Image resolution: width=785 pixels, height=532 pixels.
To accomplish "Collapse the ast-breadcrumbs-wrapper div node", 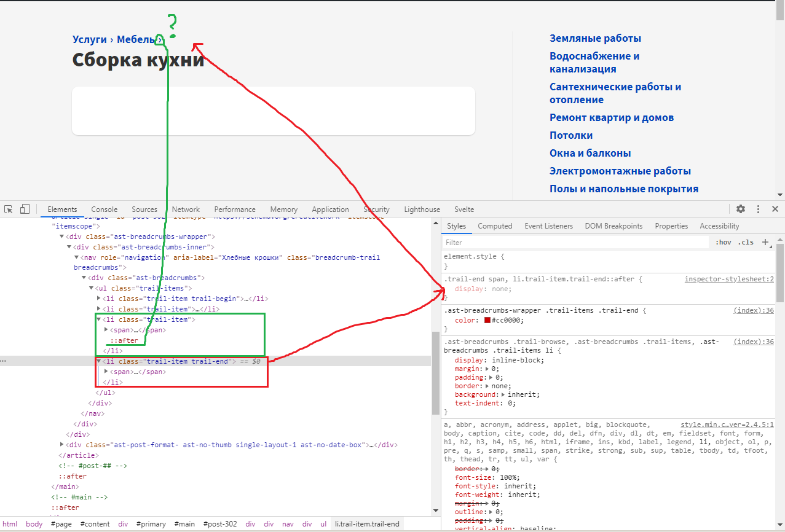I will 62,237.
